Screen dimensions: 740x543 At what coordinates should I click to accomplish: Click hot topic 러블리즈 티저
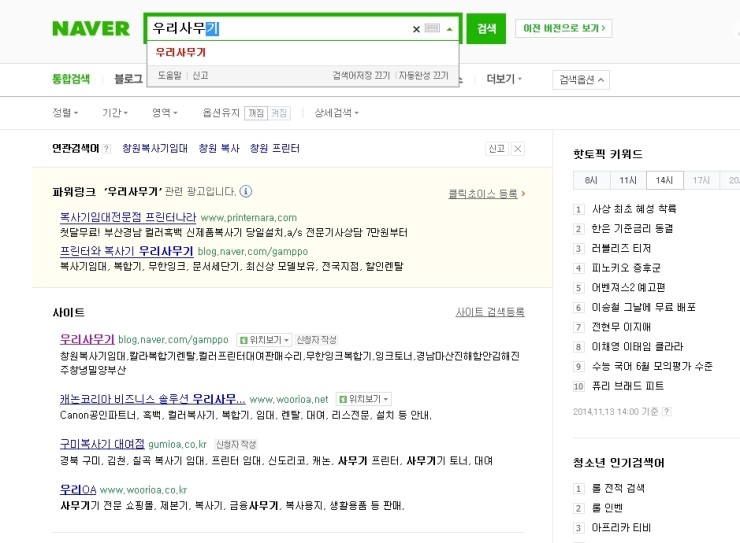point(621,248)
